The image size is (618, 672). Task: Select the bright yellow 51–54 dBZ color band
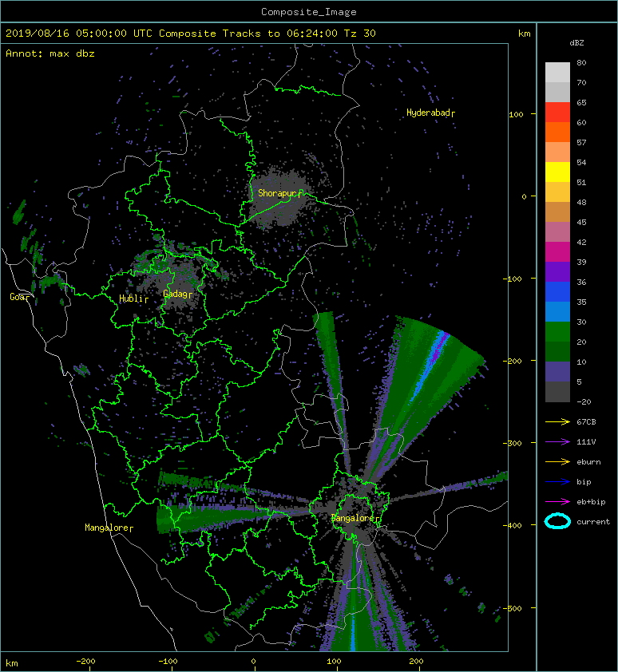[557, 172]
